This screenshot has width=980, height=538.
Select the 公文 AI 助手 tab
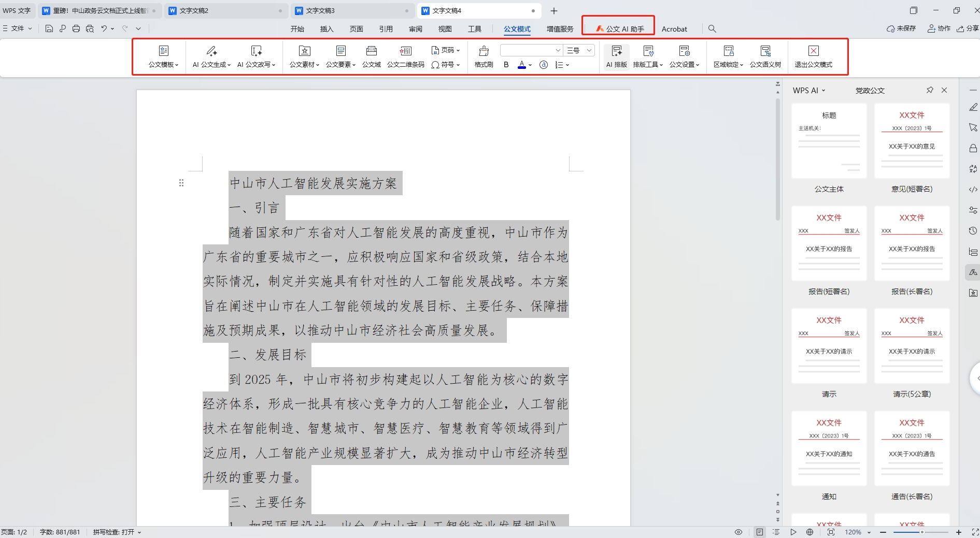[x=620, y=29]
